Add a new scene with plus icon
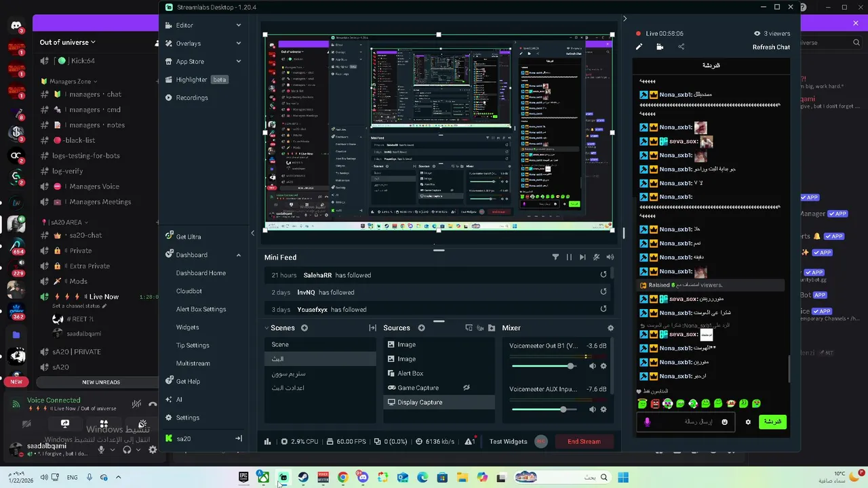Viewport: 868px width, 488px height. tap(304, 328)
